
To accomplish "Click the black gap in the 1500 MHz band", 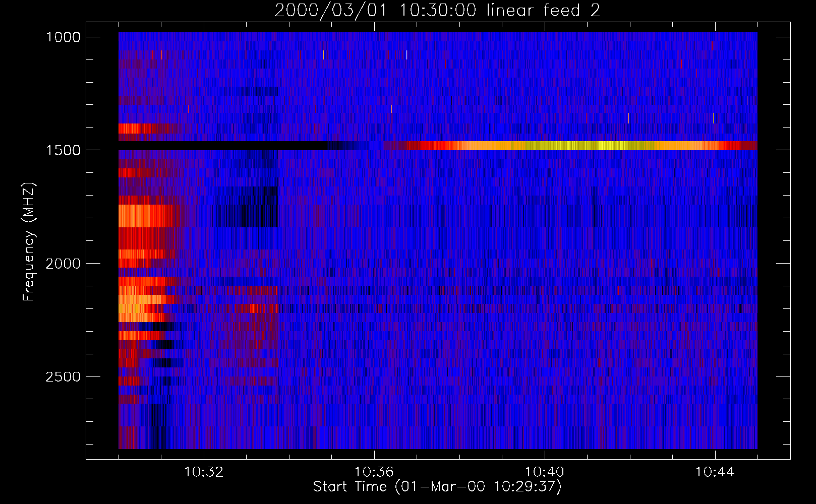I will [224, 146].
